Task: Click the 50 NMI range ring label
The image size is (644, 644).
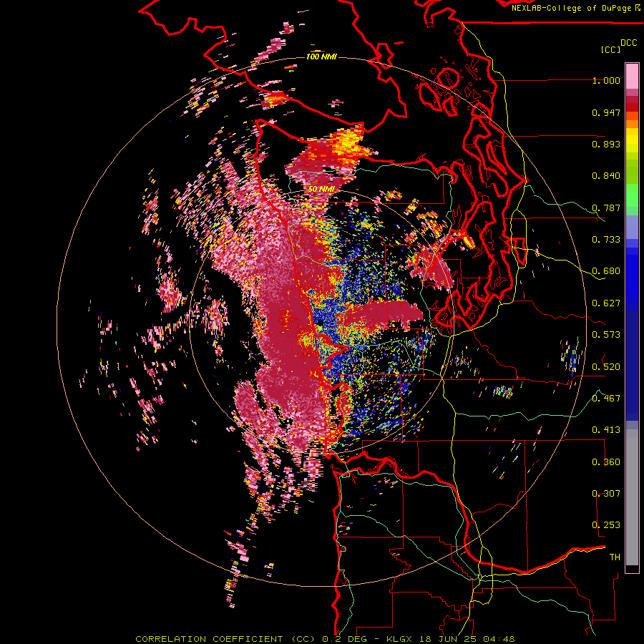Action: tap(321, 190)
